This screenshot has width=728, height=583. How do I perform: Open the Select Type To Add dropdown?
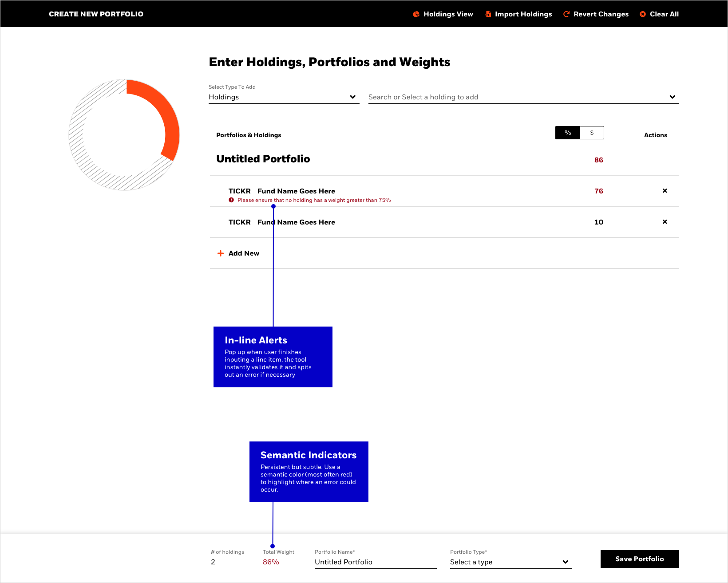click(x=284, y=97)
